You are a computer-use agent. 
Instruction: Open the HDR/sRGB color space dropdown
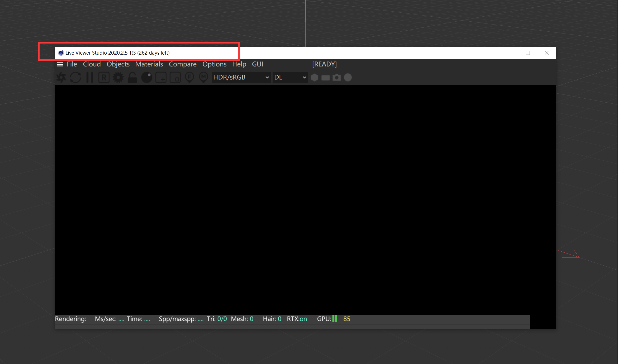(x=241, y=77)
